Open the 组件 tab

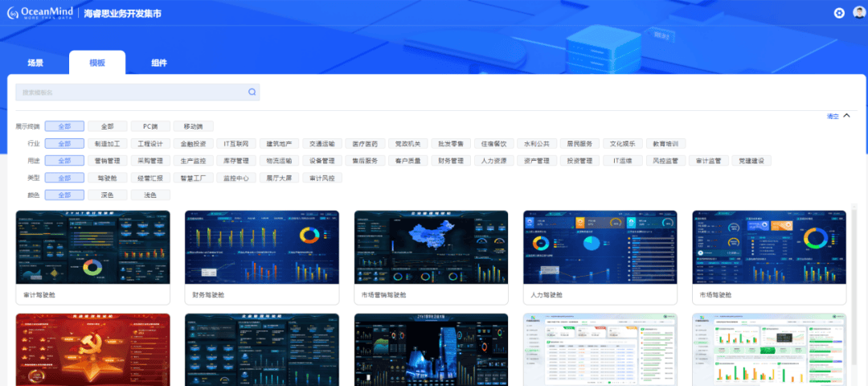[159, 63]
